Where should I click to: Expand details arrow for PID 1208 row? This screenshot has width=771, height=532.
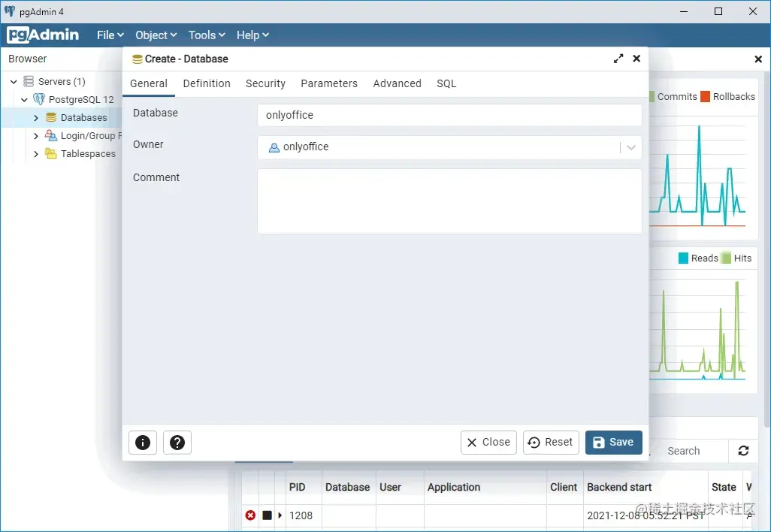click(x=280, y=515)
